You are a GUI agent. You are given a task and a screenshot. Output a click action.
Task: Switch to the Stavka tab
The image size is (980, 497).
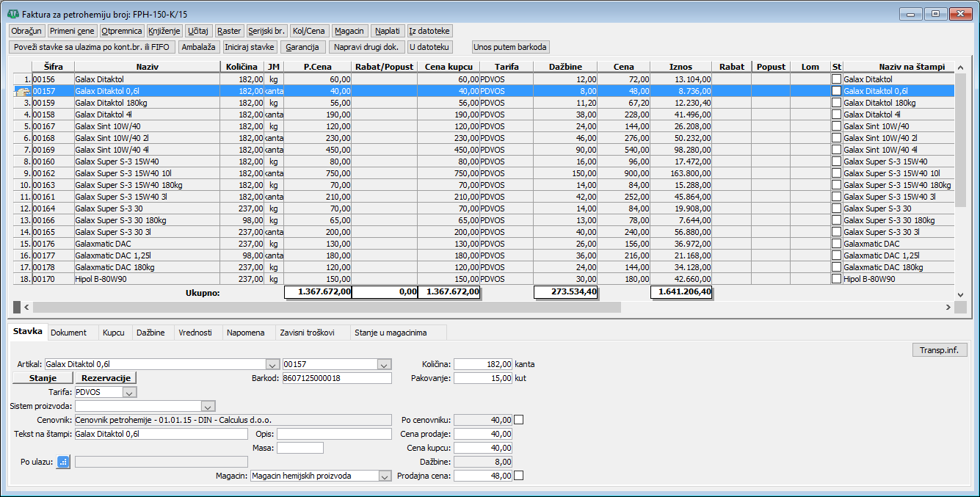click(27, 332)
